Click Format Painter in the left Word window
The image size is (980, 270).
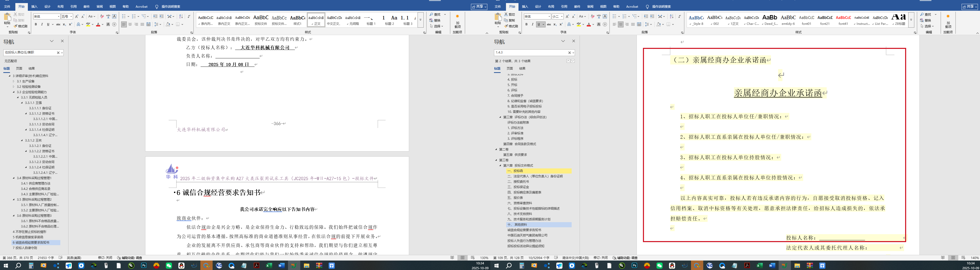[20, 26]
